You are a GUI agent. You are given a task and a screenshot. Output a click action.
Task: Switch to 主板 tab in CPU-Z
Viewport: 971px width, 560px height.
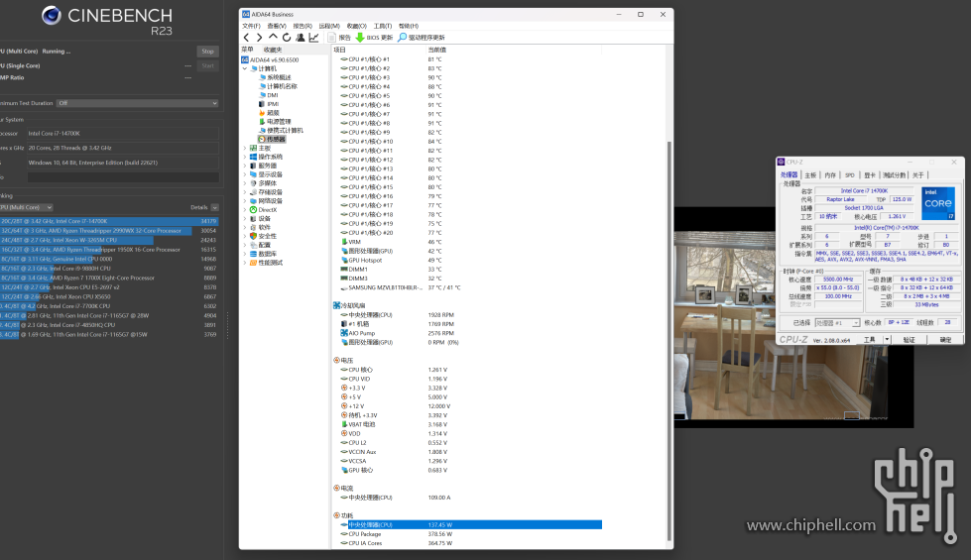pyautogui.click(x=810, y=175)
